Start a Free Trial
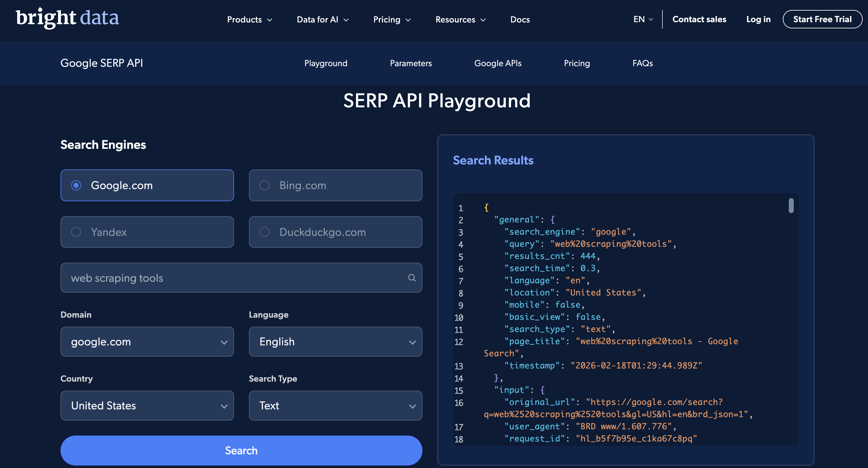Screen dimensions: 868x468 822,19
